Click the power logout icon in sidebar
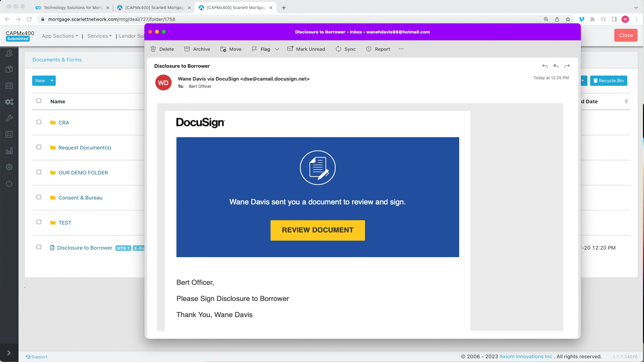This screenshot has width=644, height=362. pos(9,183)
